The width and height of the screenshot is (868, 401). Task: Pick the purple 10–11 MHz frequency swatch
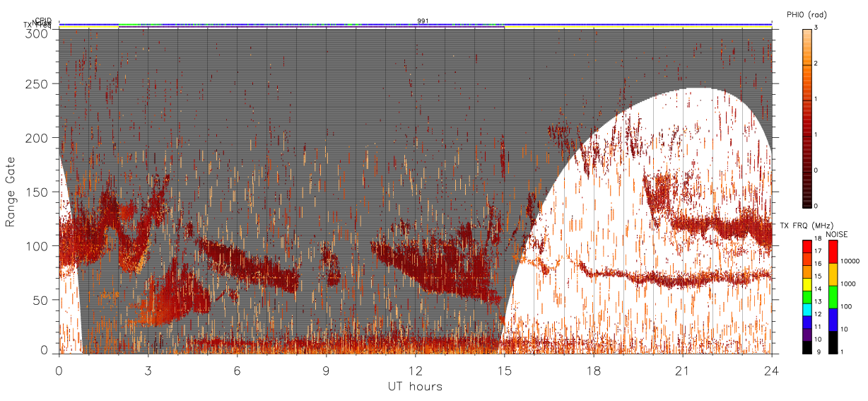[808, 333]
